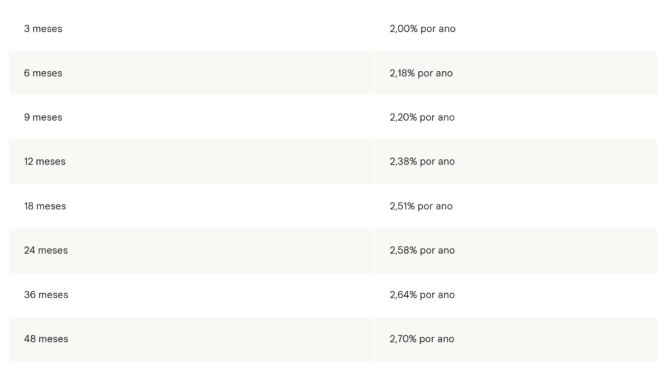664x368 pixels.
Task: Click the 2,58% por ano value
Action: (x=422, y=250)
